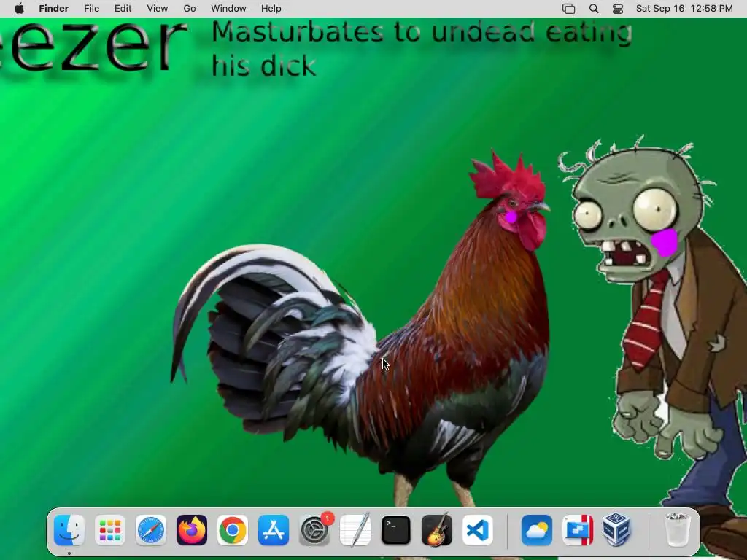Launch Terminal from the dock
The height and width of the screenshot is (560, 747).
click(x=396, y=530)
